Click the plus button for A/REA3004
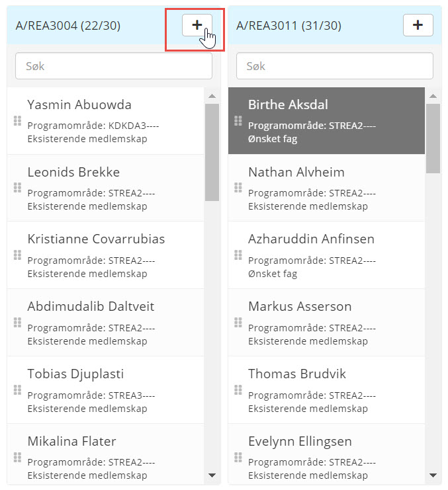448x490 pixels. pyautogui.click(x=197, y=25)
